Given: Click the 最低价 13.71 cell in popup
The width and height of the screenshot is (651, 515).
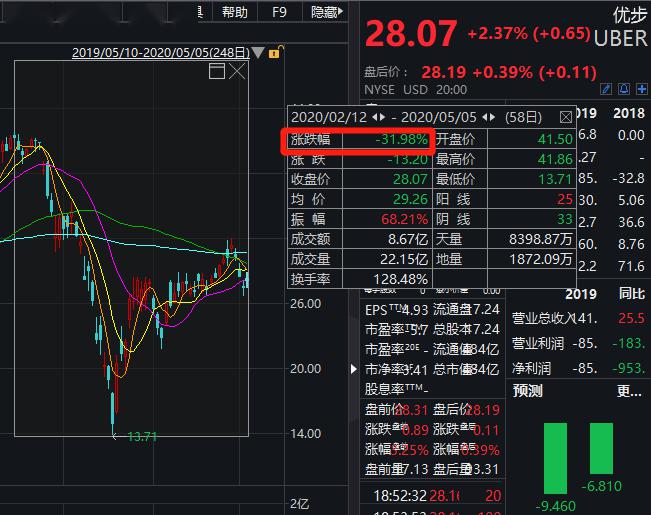Looking at the screenshot, I should click(x=504, y=179).
